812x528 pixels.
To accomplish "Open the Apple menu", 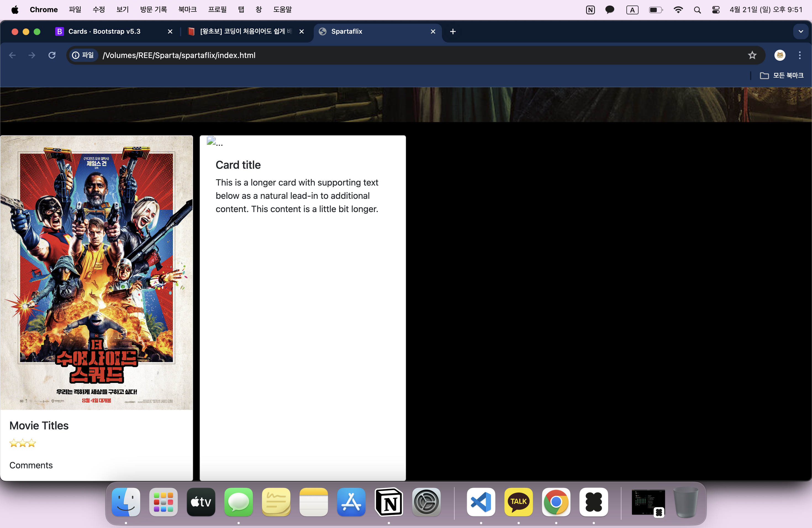I will 15,10.
